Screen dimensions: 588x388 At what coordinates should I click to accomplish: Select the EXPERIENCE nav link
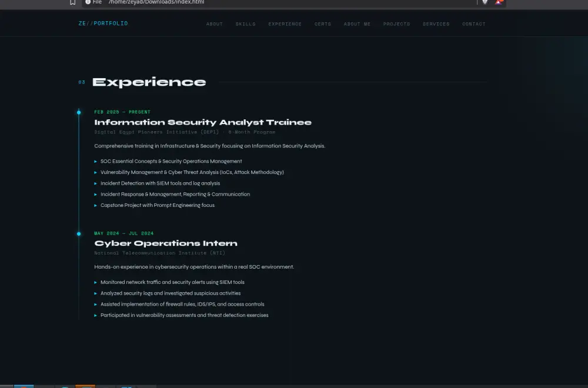point(285,24)
